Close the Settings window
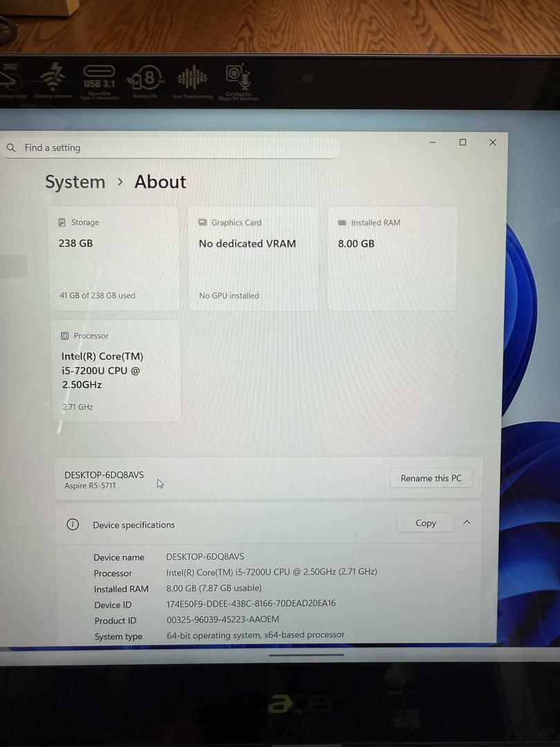 [x=492, y=142]
